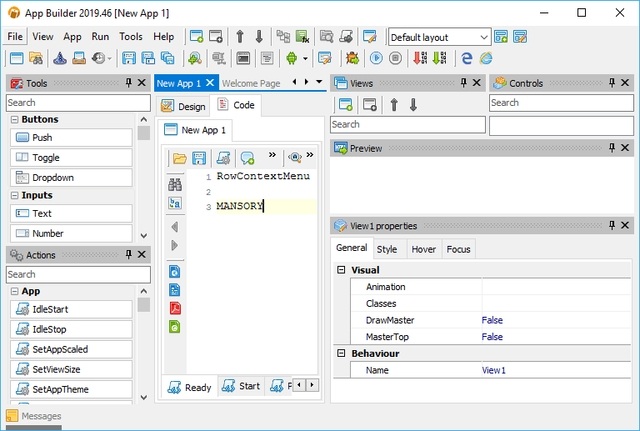Click the debug bug icon in toolbar

[352, 58]
